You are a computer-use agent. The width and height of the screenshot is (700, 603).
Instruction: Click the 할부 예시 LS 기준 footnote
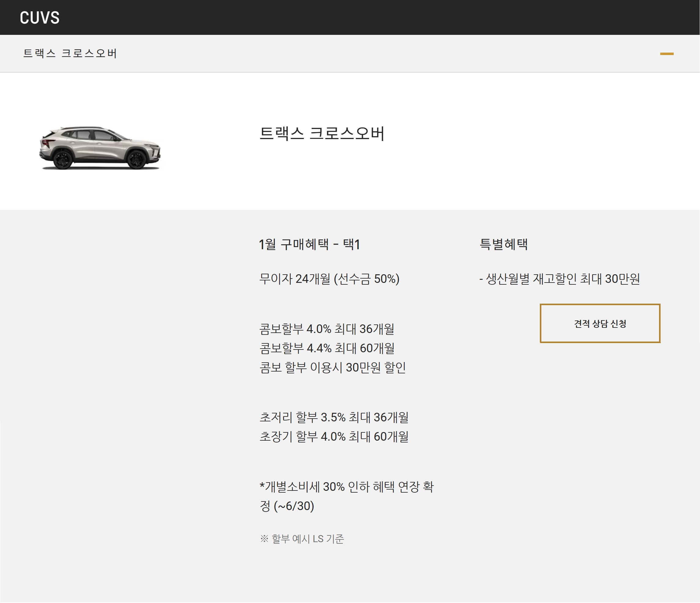308,538
